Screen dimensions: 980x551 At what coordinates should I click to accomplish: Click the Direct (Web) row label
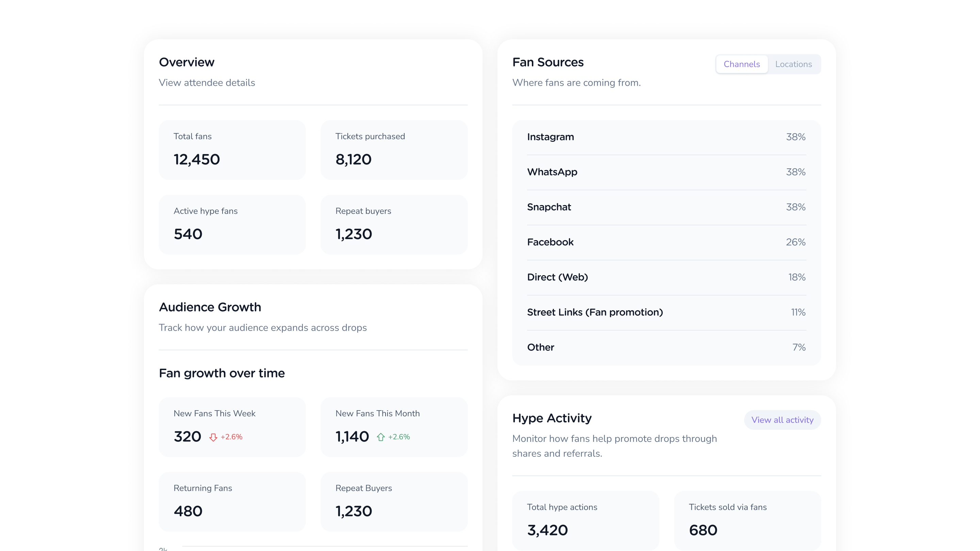(557, 277)
